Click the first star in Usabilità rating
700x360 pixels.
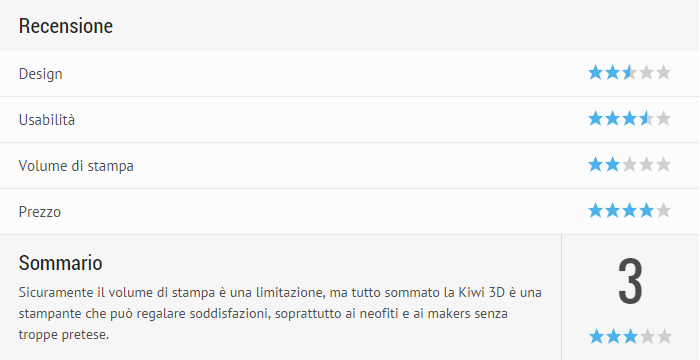(x=596, y=119)
